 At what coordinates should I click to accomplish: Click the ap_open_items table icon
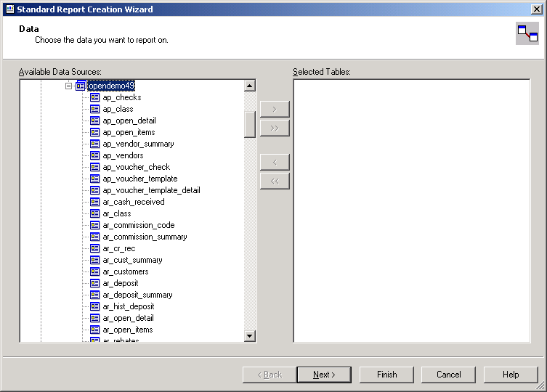point(94,132)
